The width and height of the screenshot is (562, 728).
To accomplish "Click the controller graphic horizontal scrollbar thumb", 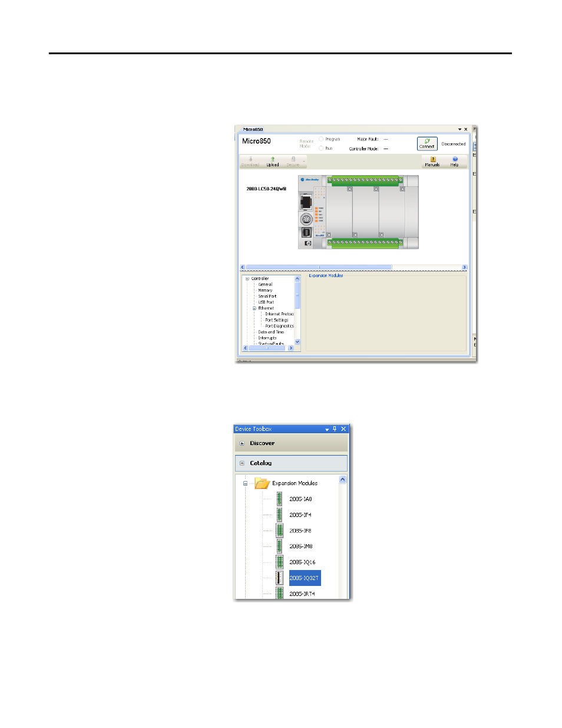I will pos(319,268).
